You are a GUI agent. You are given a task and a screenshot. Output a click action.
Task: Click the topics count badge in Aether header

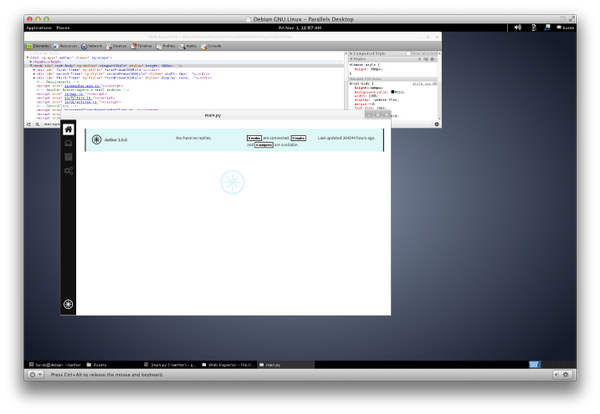(x=298, y=138)
